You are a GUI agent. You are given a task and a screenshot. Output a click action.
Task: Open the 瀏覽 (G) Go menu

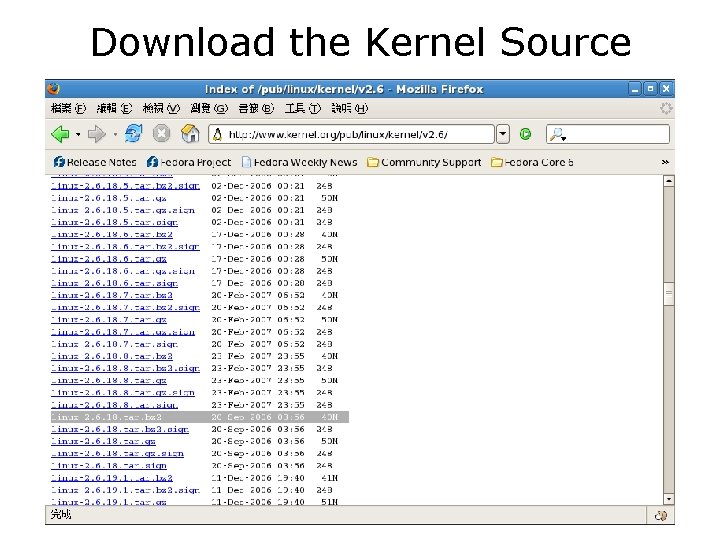tap(209, 108)
